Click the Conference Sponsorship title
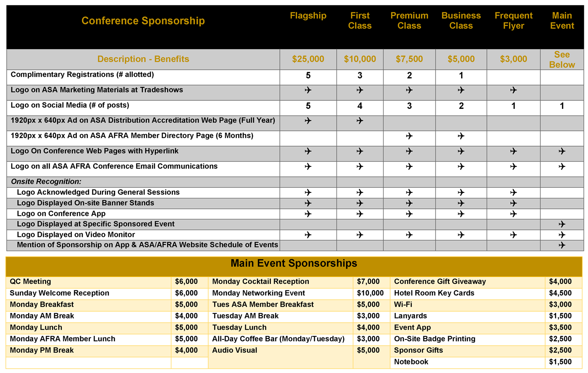The width and height of the screenshot is (588, 373). [x=143, y=21]
